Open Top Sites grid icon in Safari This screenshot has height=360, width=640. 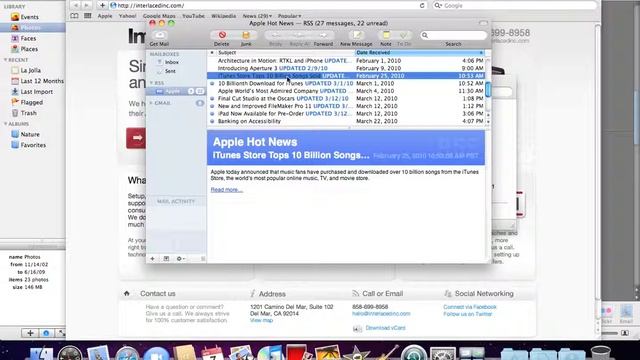click(x=88, y=16)
